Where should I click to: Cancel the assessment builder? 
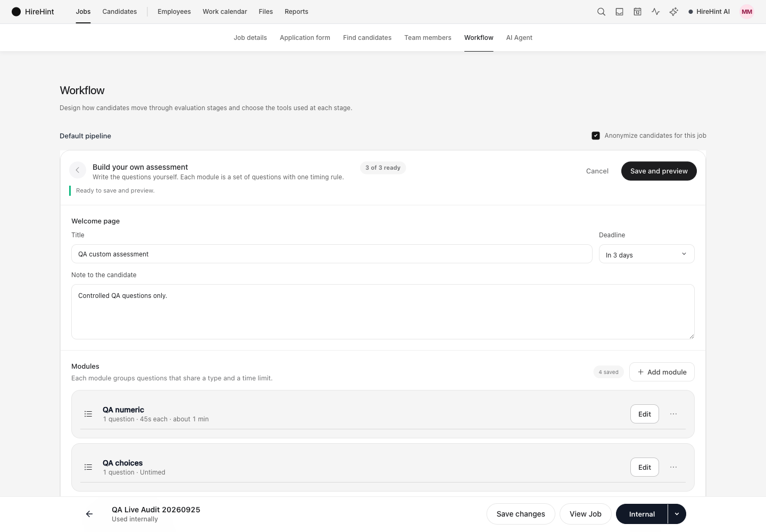(x=597, y=171)
